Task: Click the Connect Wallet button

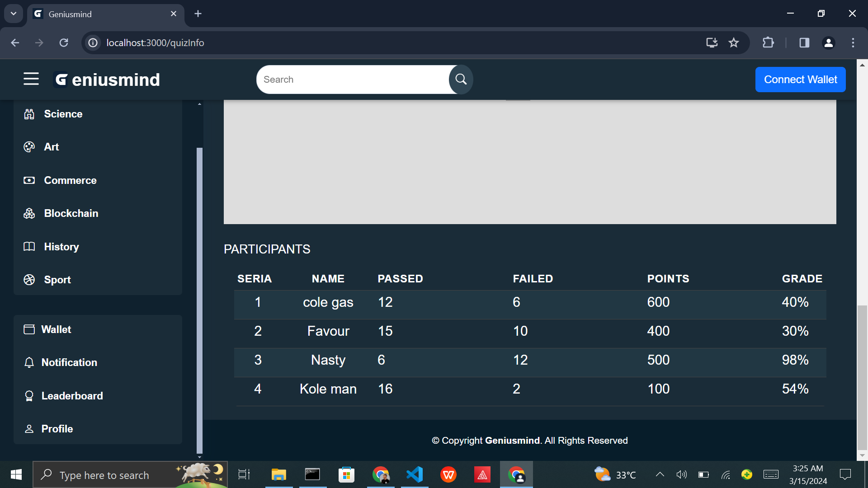Action: pos(800,80)
